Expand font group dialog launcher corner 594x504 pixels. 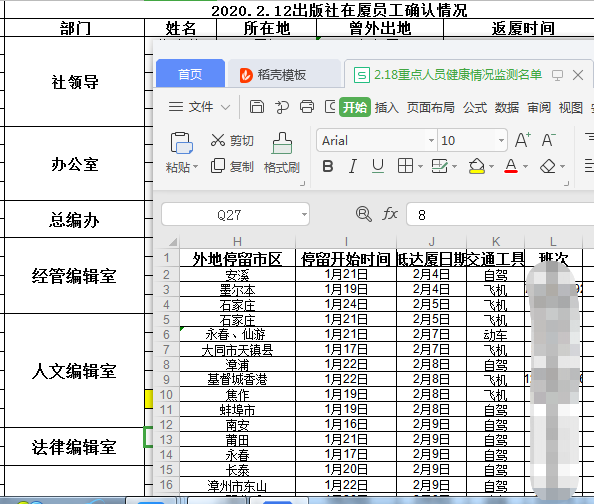pyautogui.click(x=567, y=184)
